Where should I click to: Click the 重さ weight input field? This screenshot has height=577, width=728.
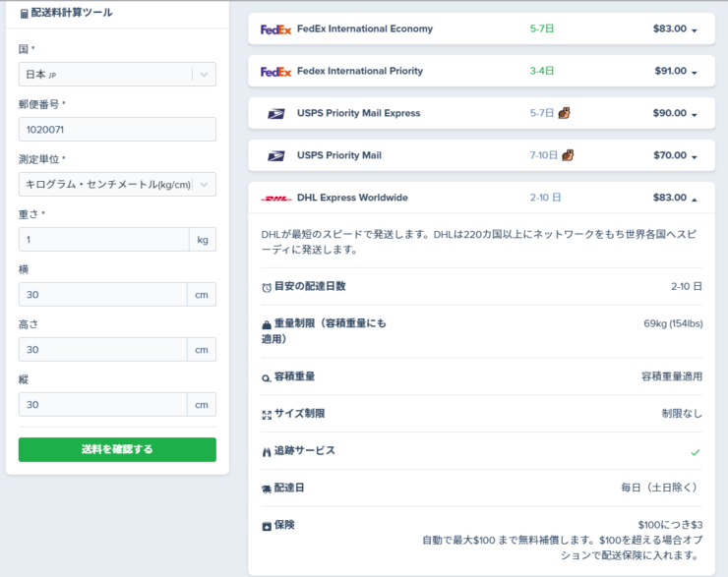pos(104,239)
